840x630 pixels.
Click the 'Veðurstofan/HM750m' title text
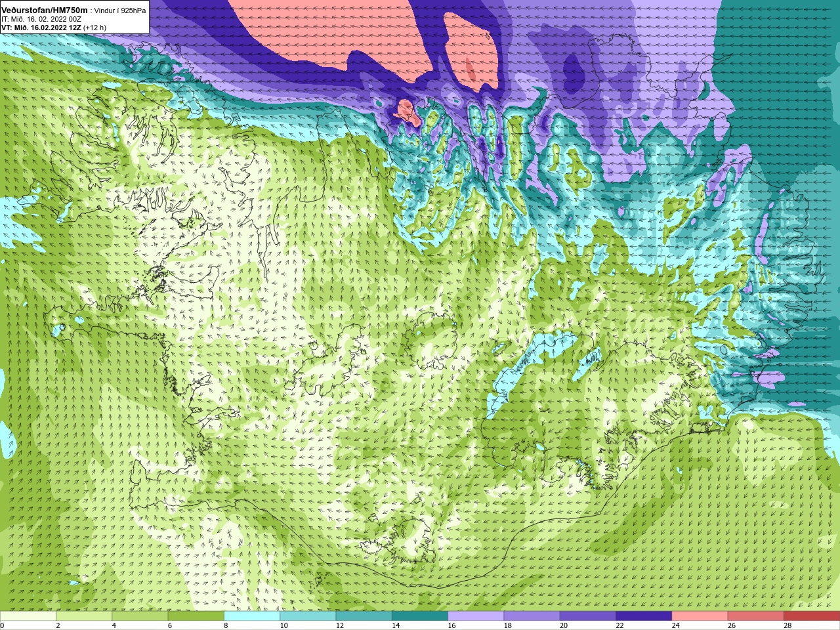(x=45, y=10)
